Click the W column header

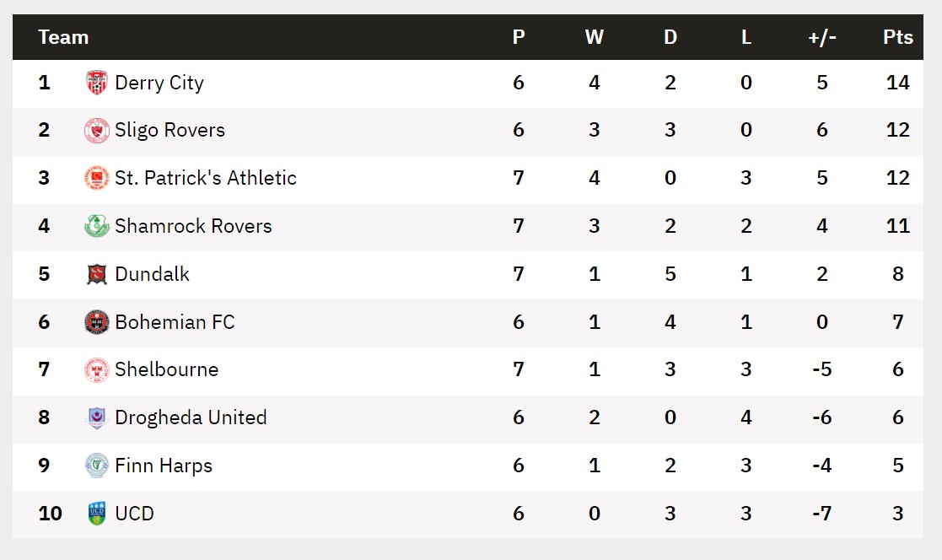tap(595, 37)
